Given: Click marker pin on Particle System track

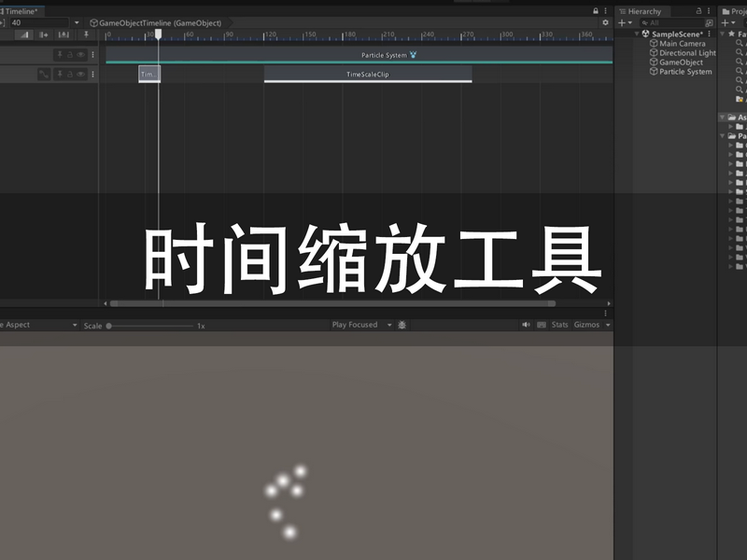Looking at the screenshot, I should click(60, 55).
